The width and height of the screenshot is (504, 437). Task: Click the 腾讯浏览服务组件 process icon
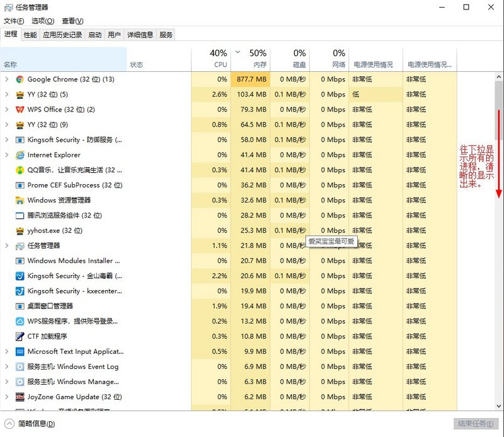pyautogui.click(x=20, y=216)
